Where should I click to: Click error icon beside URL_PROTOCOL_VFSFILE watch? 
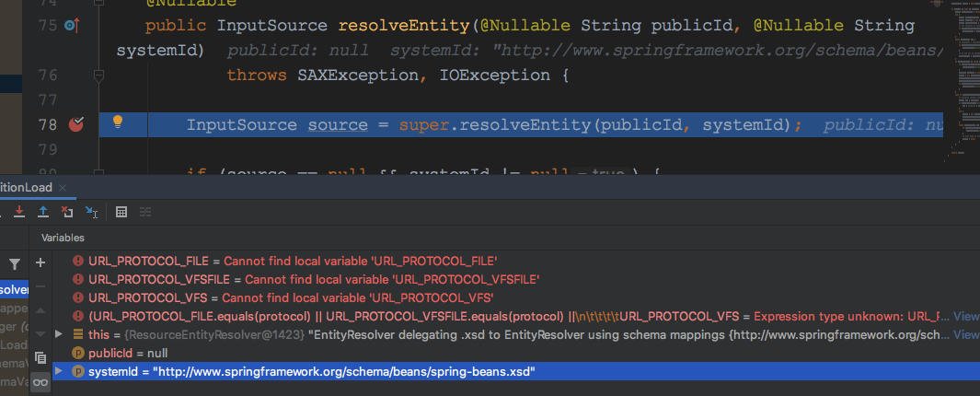(78, 279)
